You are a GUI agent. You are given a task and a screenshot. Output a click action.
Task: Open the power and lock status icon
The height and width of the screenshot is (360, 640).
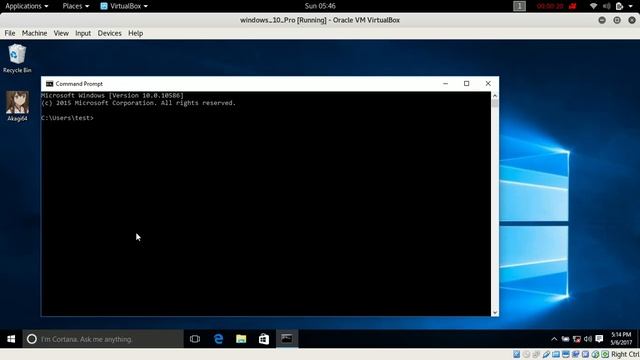pos(619,6)
